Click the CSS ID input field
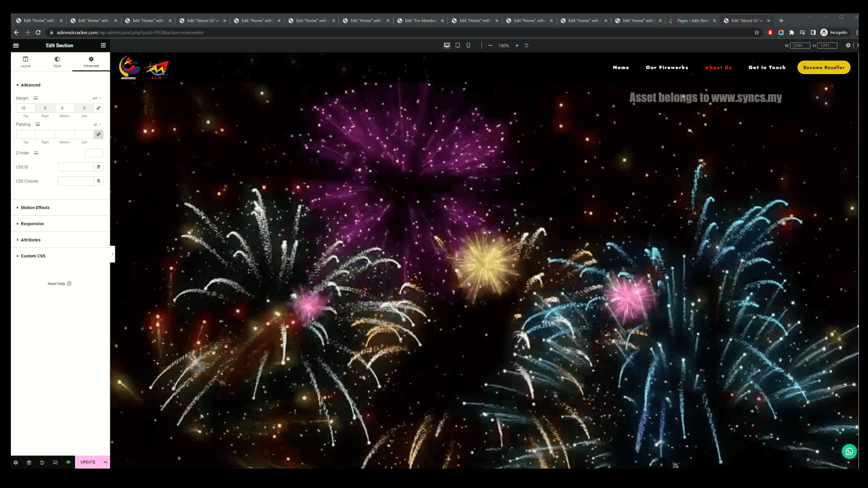This screenshot has height=488, width=868. click(x=75, y=167)
